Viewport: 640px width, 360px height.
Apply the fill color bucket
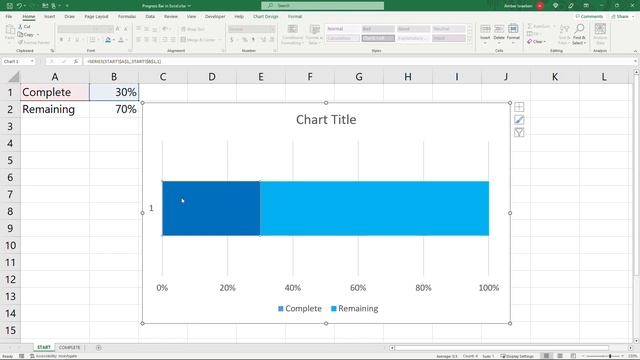[108, 40]
